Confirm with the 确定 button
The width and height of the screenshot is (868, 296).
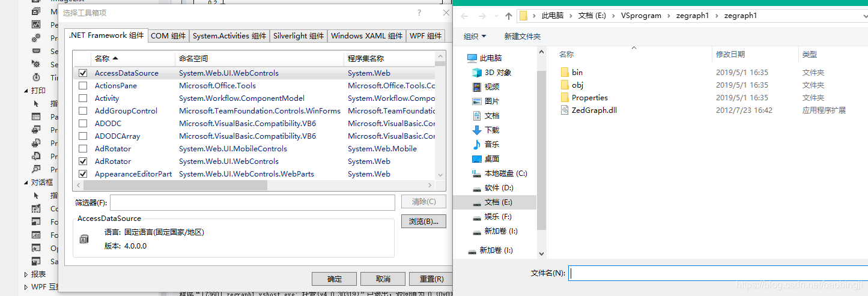coord(335,279)
